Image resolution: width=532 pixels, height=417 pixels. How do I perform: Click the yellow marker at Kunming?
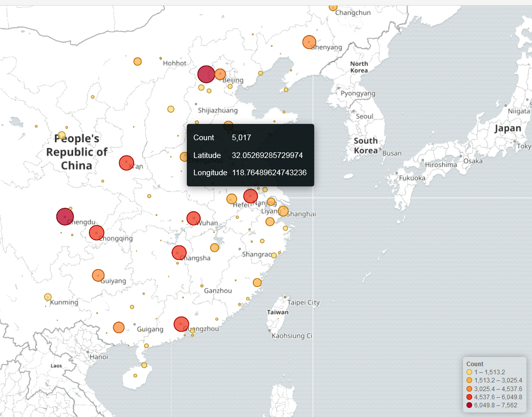click(x=48, y=297)
